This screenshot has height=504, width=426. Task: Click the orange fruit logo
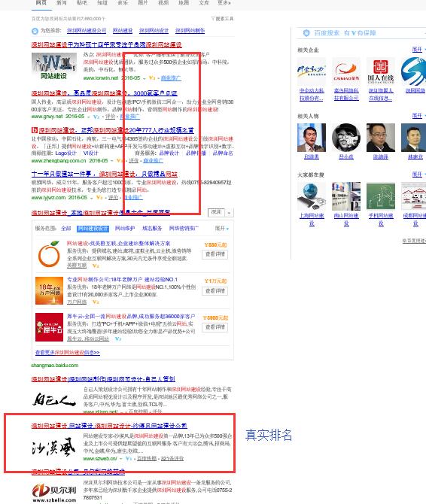pos(49,254)
